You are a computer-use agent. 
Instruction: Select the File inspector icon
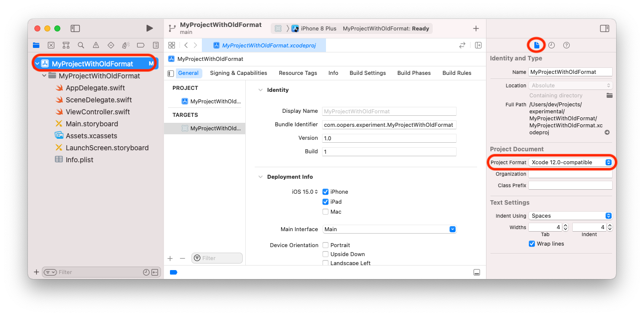[x=537, y=45]
